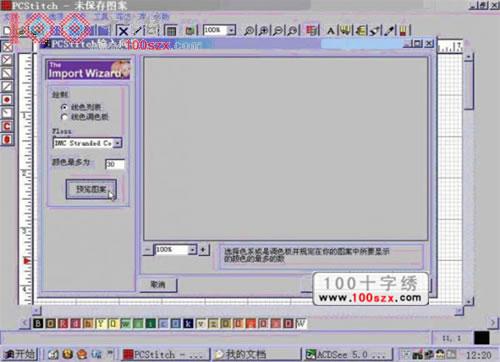Click the green picture icon in top toolbar
The width and height of the screenshot is (500, 362).
point(190,31)
